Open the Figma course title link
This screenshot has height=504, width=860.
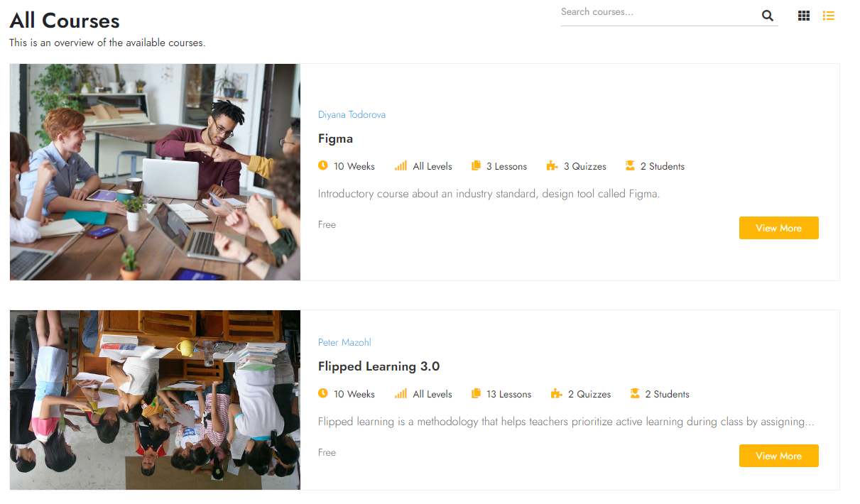coord(335,138)
